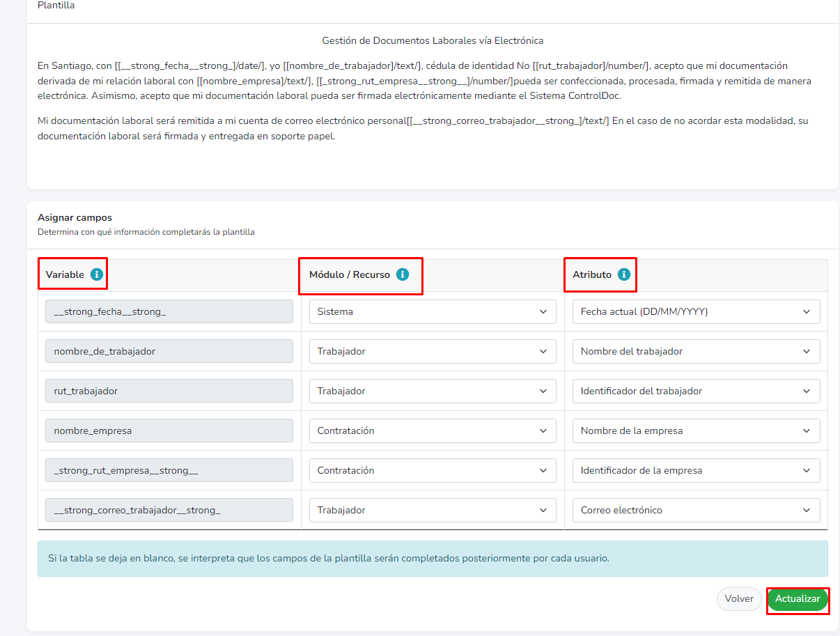Click the nombre_empresa variable field
This screenshot has height=636, width=840.
coord(169,431)
